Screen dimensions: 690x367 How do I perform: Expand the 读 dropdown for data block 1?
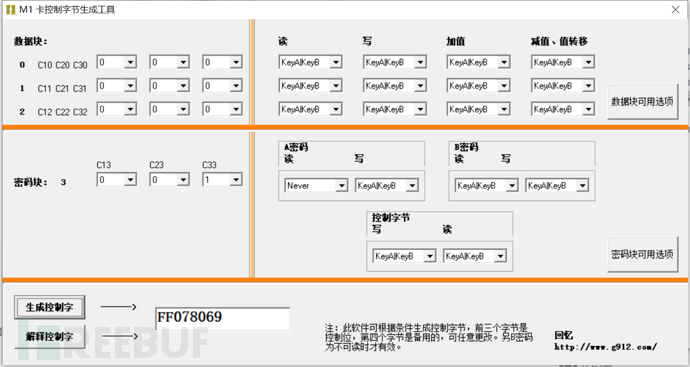[310, 85]
